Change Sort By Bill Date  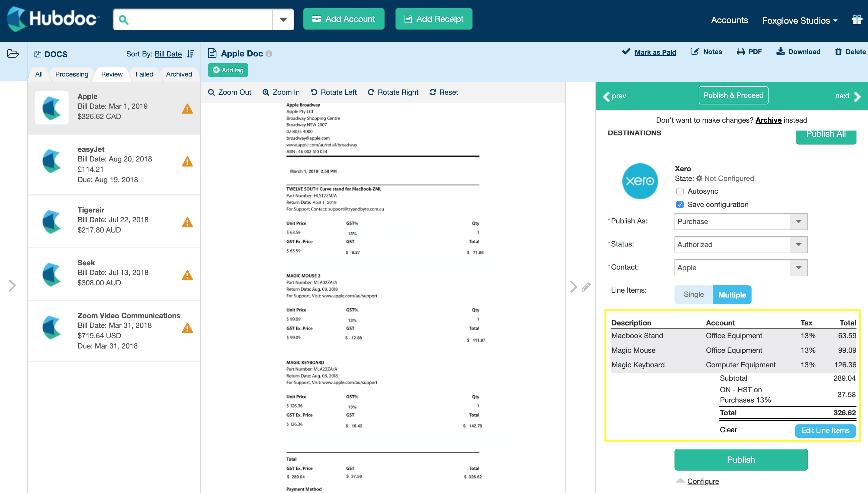click(x=168, y=54)
